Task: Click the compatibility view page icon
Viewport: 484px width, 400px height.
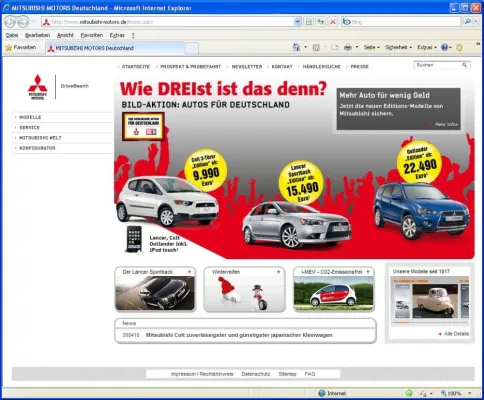Action: click(309, 22)
